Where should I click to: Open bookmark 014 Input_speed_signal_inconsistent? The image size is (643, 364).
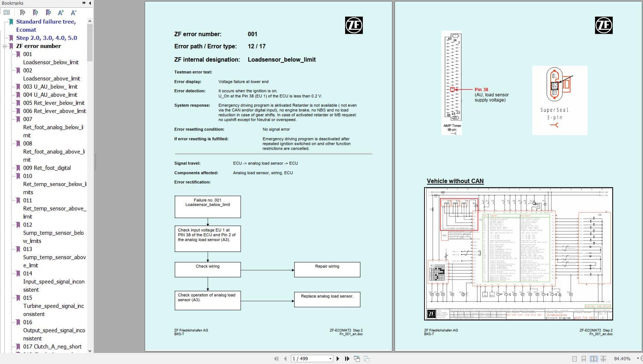click(54, 281)
